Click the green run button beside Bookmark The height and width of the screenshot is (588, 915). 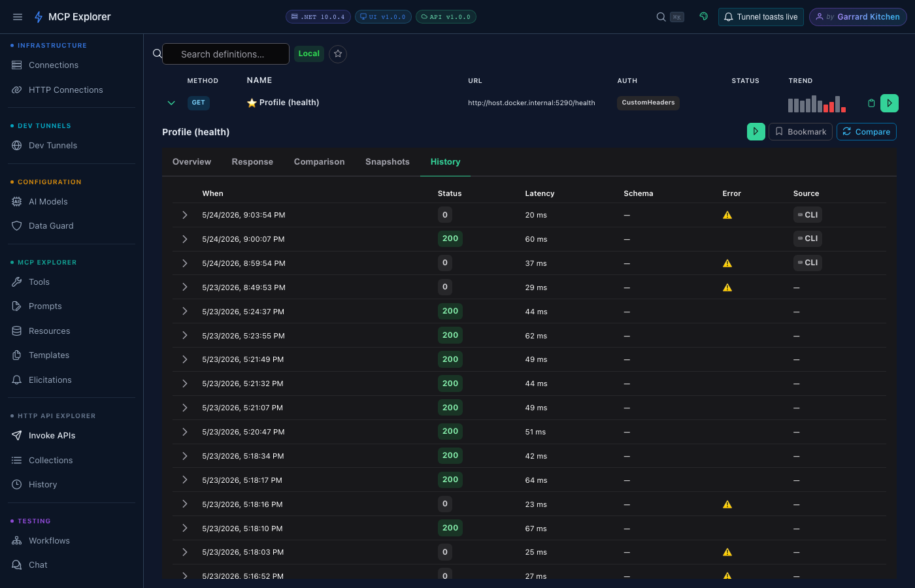756,131
